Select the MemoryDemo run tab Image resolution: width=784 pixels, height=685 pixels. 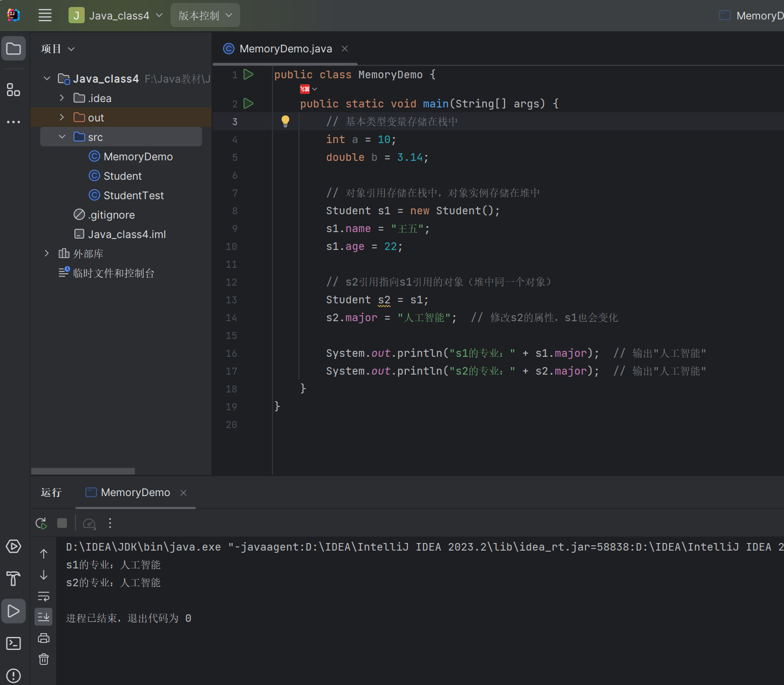(135, 492)
